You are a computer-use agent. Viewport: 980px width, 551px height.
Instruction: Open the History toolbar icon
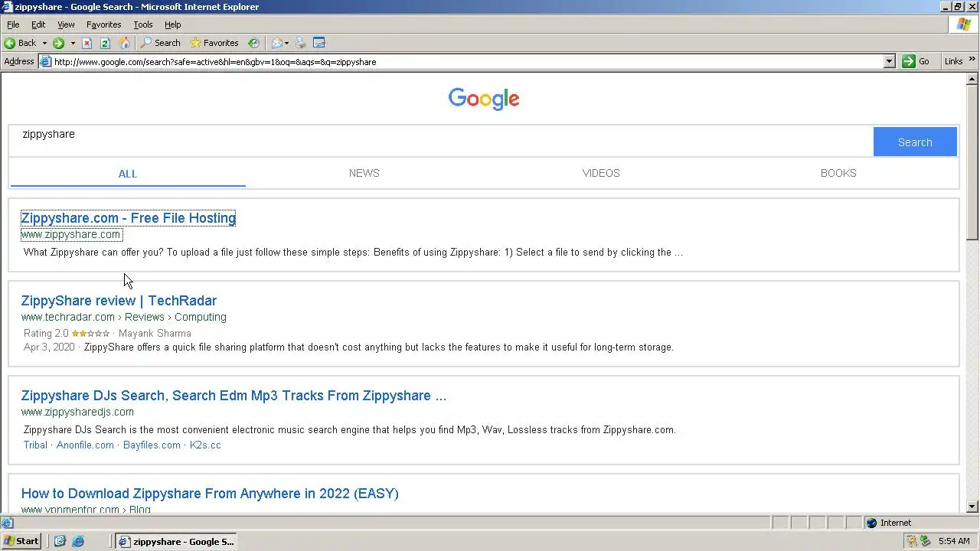(x=253, y=43)
